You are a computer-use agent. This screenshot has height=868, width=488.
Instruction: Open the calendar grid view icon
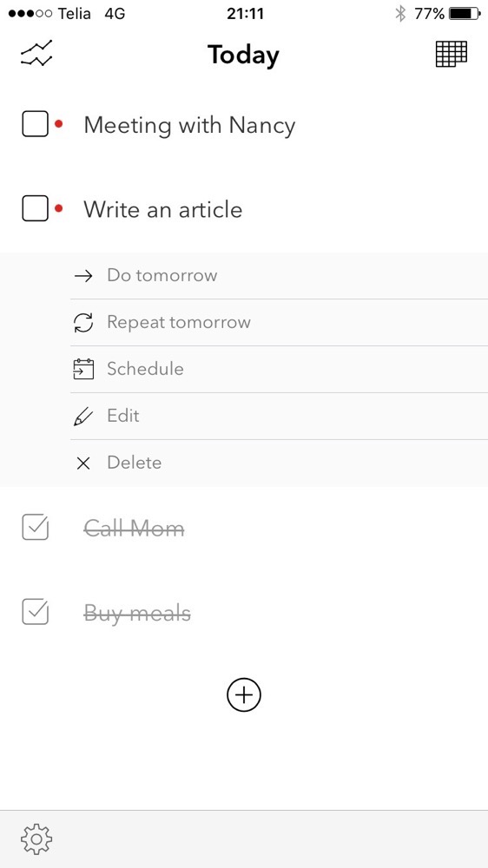pyautogui.click(x=452, y=54)
